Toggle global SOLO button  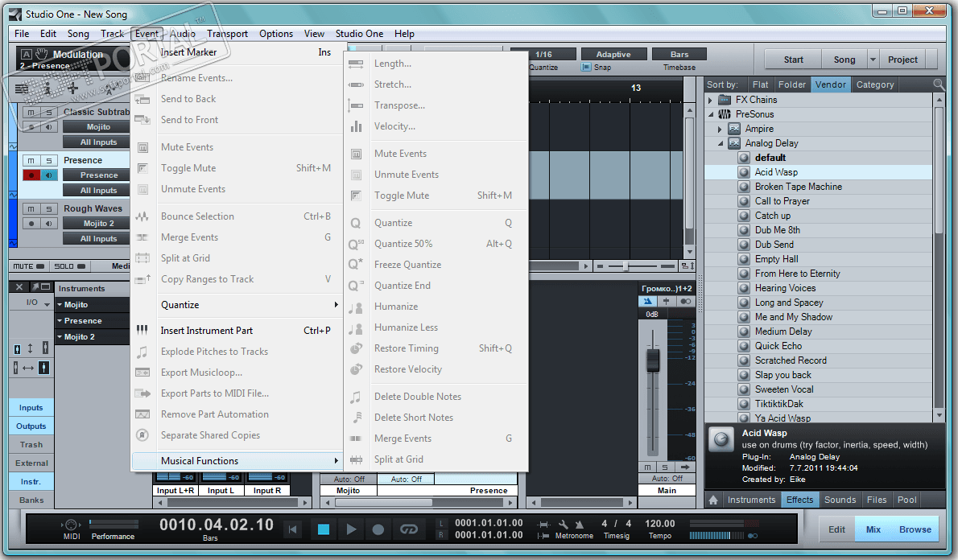tap(70, 266)
